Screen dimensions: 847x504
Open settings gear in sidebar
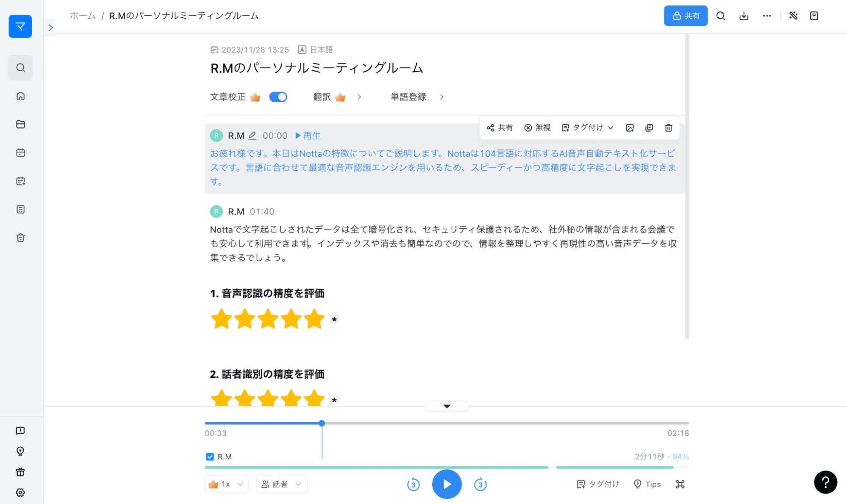pyautogui.click(x=20, y=493)
